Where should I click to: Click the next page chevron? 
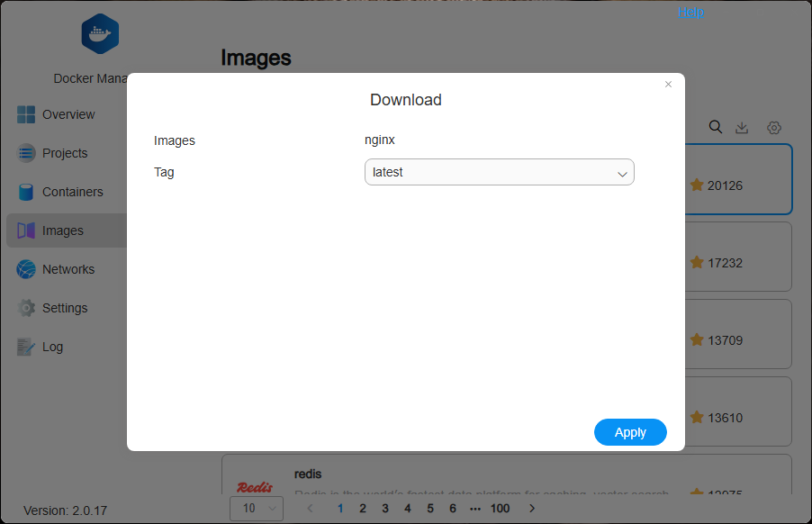click(531, 508)
